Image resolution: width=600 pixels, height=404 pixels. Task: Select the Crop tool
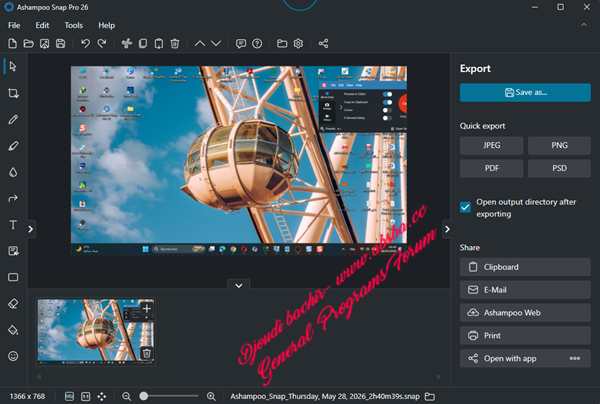click(13, 93)
